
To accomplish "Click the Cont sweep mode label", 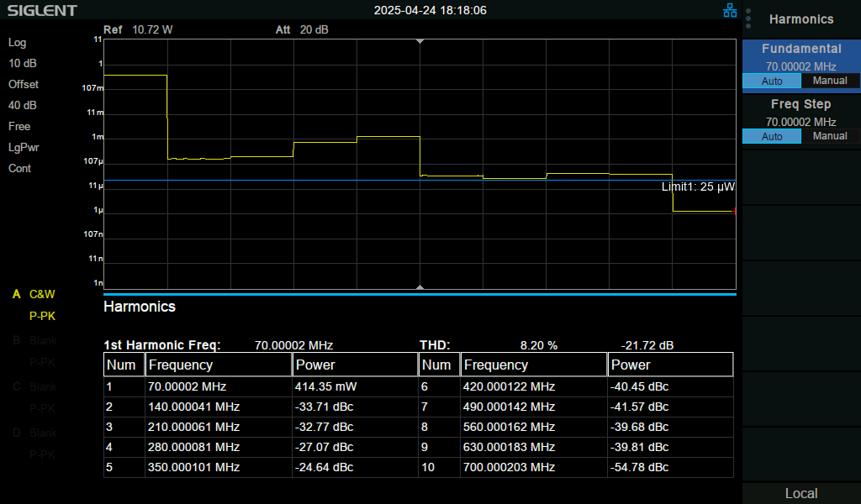I will tap(20, 168).
